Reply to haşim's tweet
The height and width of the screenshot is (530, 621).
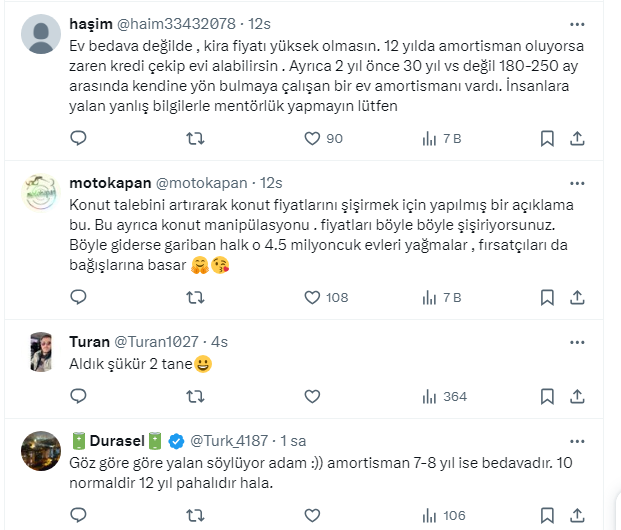(x=78, y=138)
